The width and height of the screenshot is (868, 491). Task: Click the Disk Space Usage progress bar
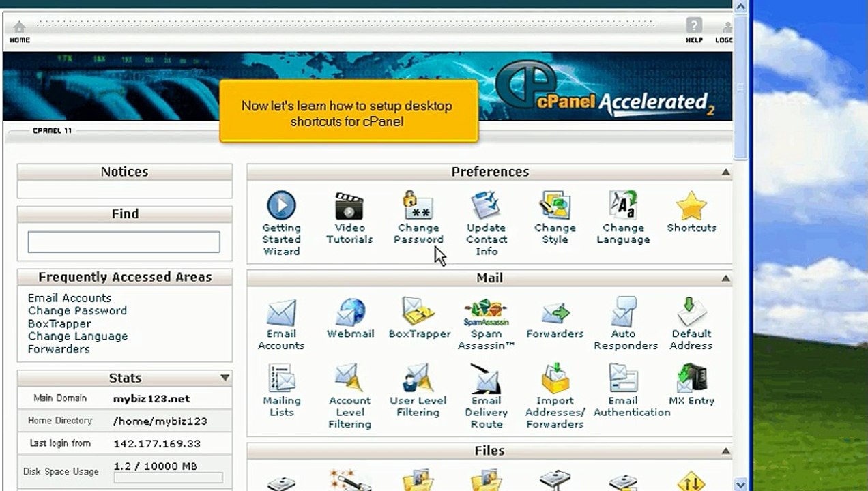(x=168, y=478)
